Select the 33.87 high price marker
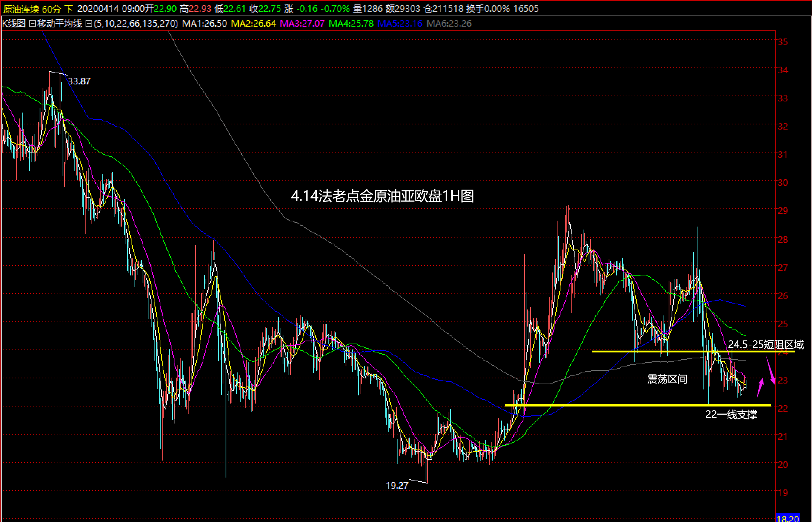This screenshot has height=522, width=812. [79, 81]
